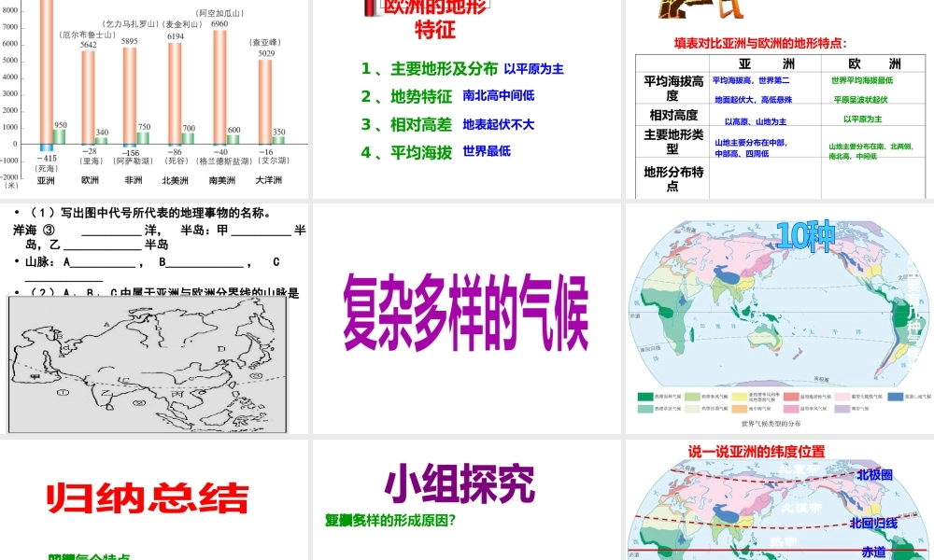This screenshot has width=934, height=560.
Task: Click the 亚 洲 column header in table
Action: coord(766,63)
